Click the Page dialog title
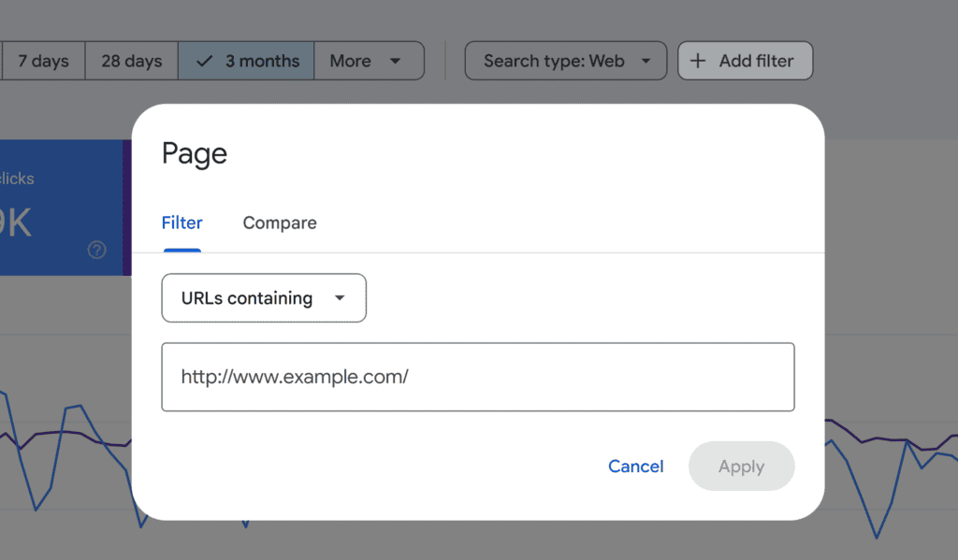 (194, 153)
